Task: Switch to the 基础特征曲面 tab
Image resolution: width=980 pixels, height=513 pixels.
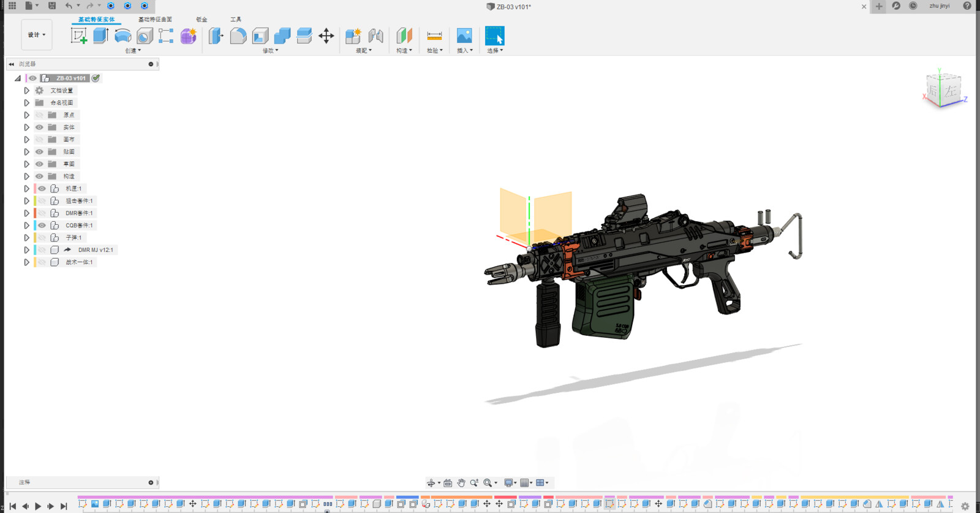Action: click(155, 20)
